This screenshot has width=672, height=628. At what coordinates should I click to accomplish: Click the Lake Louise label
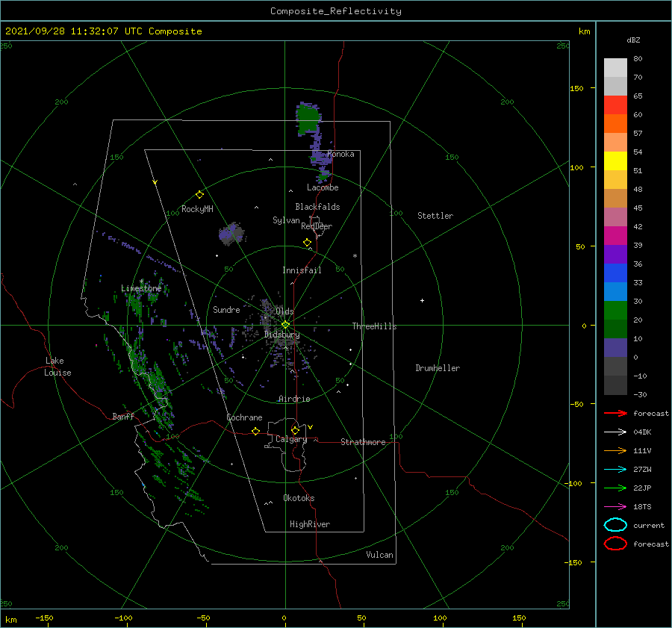(x=57, y=367)
